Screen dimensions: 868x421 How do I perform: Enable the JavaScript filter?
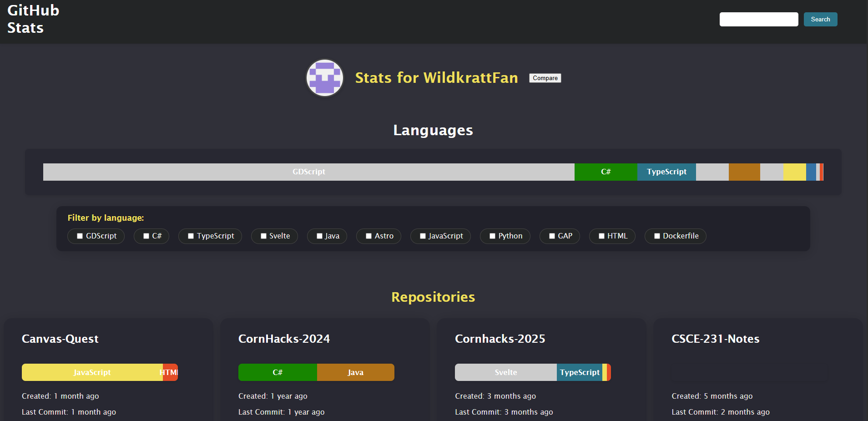[x=422, y=236]
